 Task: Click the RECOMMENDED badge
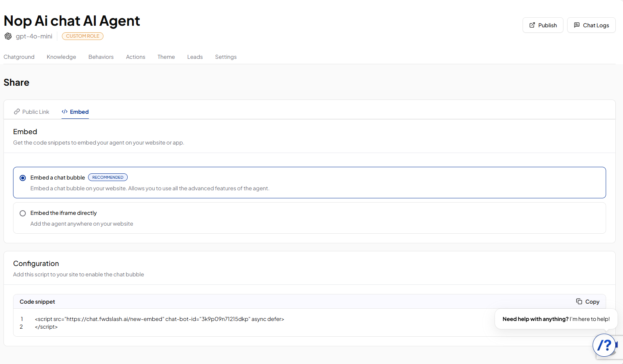tap(108, 177)
